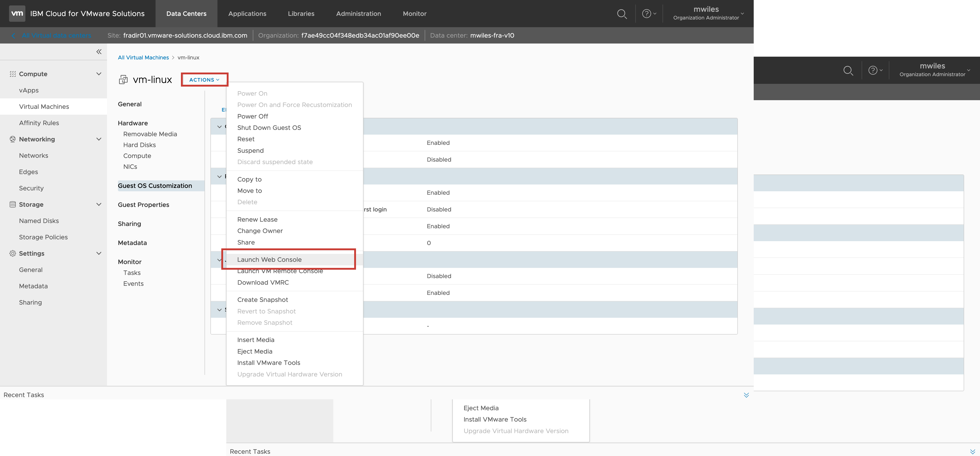
Task: Open Hard Disks under Hardware
Action: [139, 145]
